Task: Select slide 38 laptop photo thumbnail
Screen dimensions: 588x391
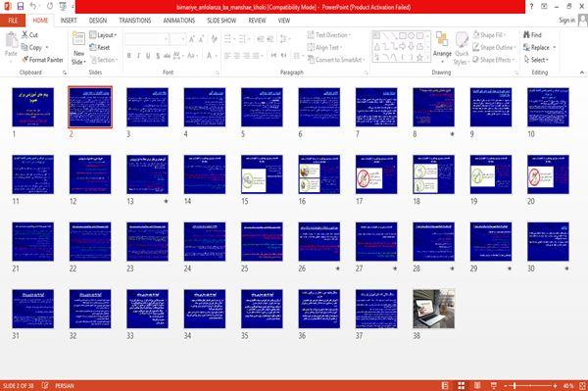Action: pos(433,309)
